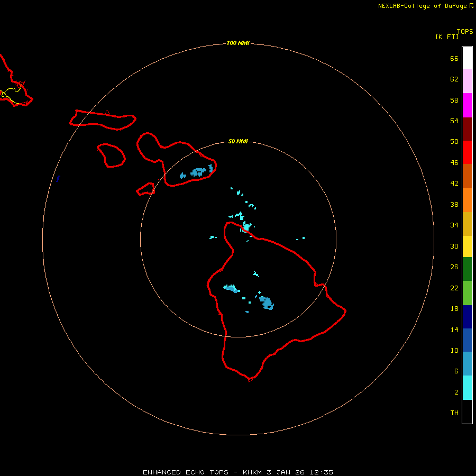Click the bright red 46-50 kft swatch
This screenshot has width=476, height=476.
[x=467, y=152]
